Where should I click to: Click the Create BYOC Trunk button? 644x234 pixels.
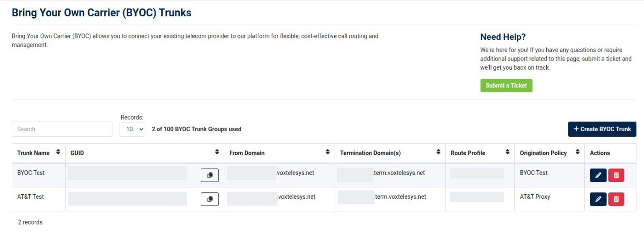[602, 129]
